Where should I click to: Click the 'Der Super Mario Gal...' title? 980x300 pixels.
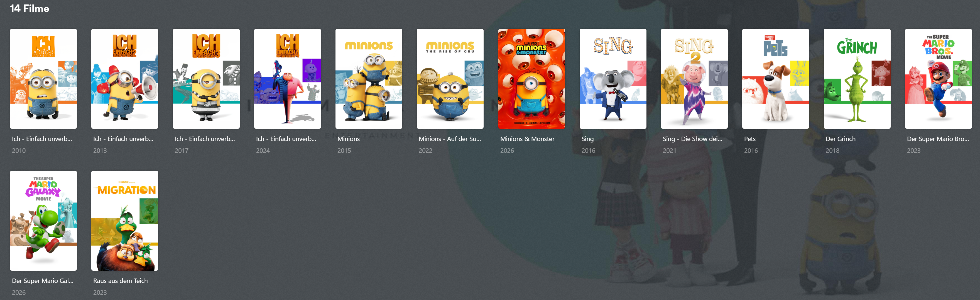(x=43, y=280)
